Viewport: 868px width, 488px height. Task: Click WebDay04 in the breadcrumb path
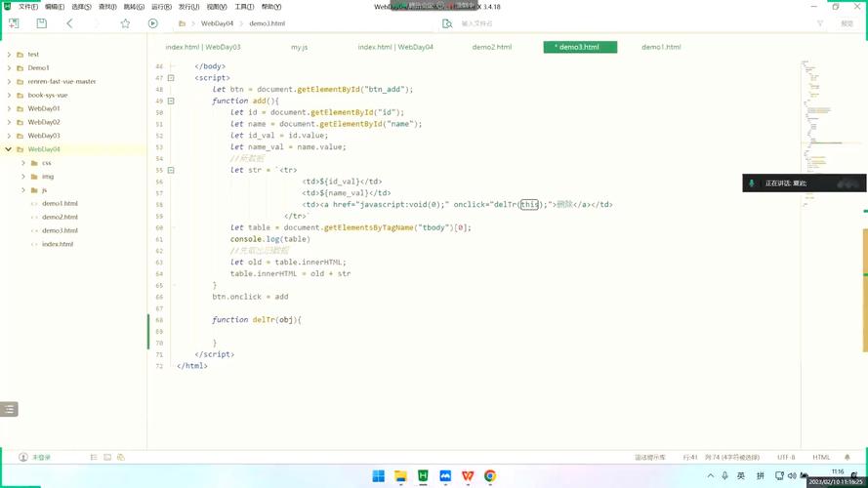click(217, 23)
